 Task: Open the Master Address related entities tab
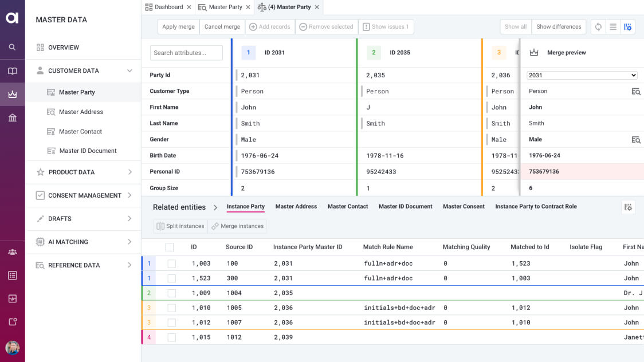296,206
